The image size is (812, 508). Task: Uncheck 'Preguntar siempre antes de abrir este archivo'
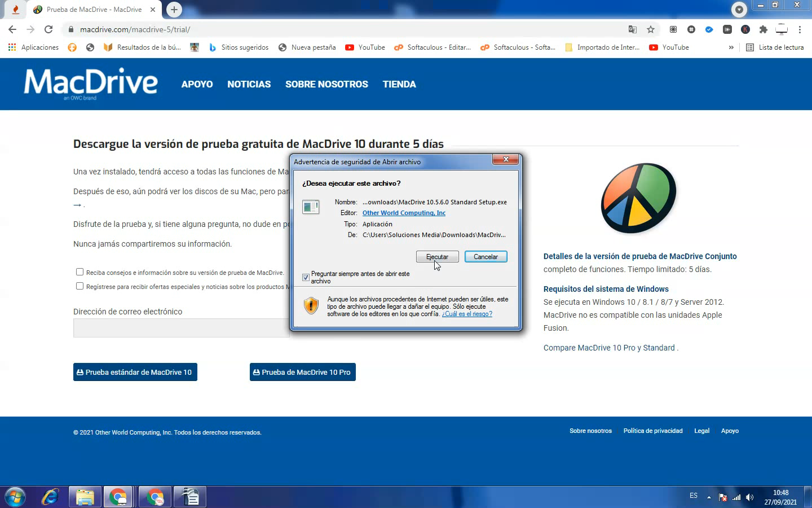coord(306,277)
